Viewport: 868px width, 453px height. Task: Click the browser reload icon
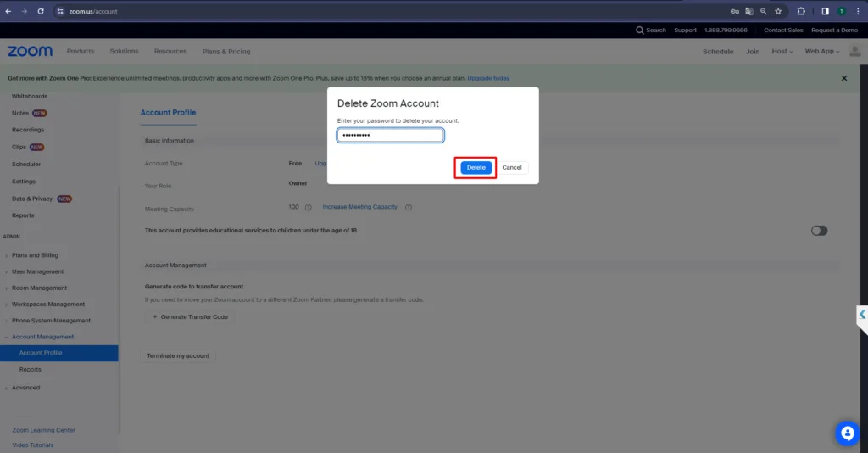coord(41,11)
